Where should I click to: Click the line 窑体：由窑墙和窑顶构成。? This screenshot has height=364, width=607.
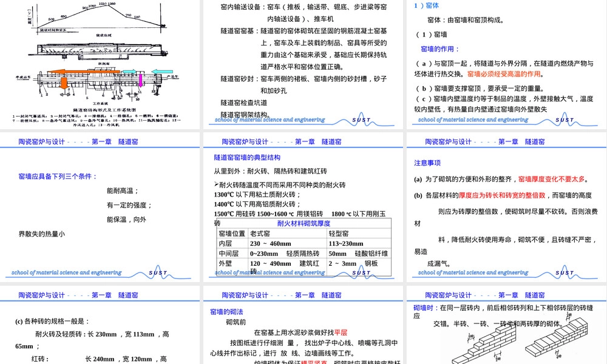click(x=466, y=20)
